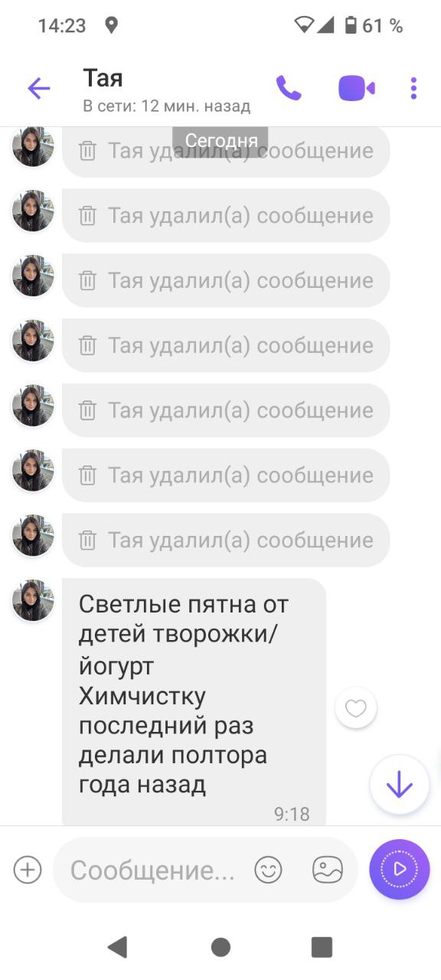This screenshot has width=441, height=980.
Task: Tap the first deleted message bubble
Action: (226, 151)
